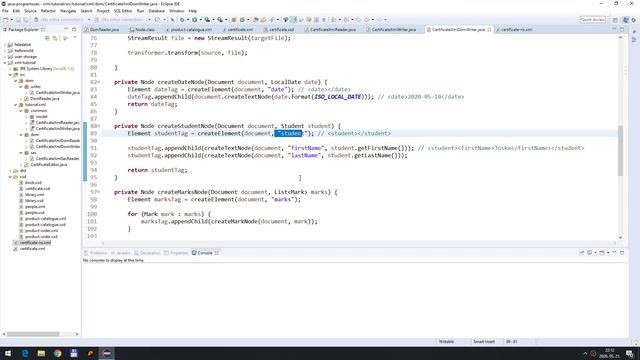Expand the model package
640x360 pixels.
26,117
